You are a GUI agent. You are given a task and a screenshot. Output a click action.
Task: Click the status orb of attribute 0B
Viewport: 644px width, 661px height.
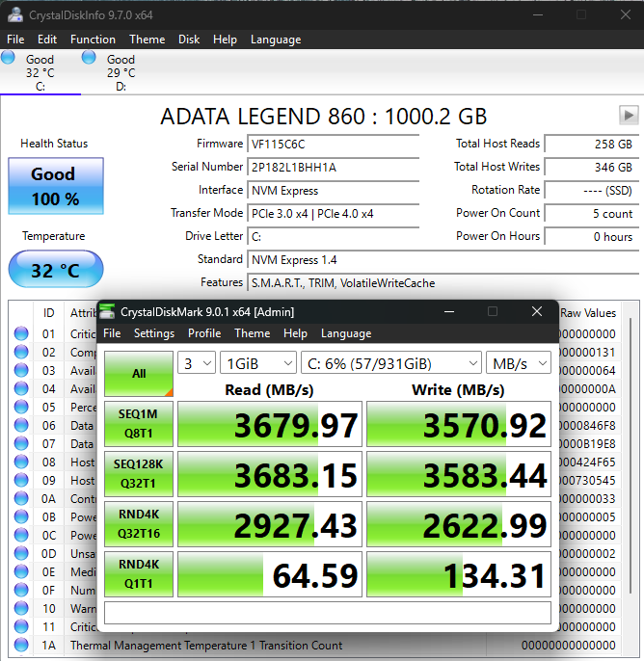coord(21,516)
